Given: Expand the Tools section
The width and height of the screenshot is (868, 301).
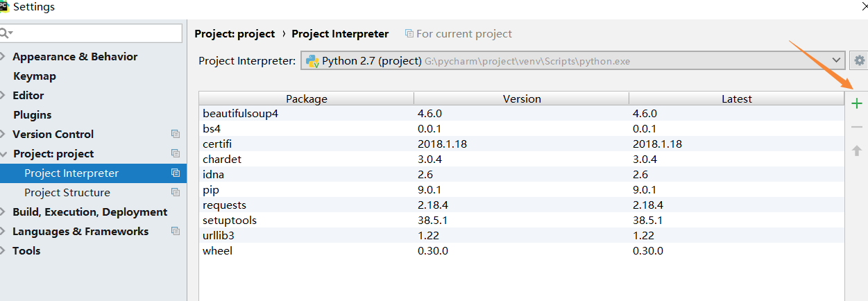Looking at the screenshot, I should (3, 250).
